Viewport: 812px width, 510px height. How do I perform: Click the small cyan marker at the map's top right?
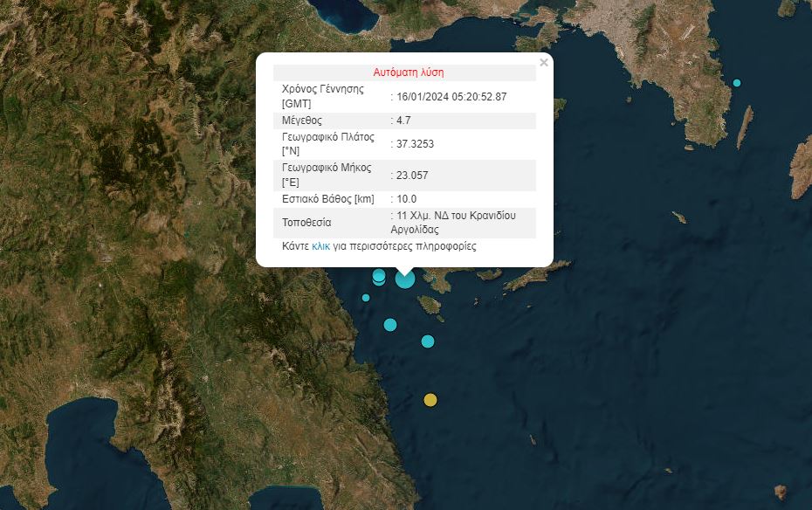737,83
